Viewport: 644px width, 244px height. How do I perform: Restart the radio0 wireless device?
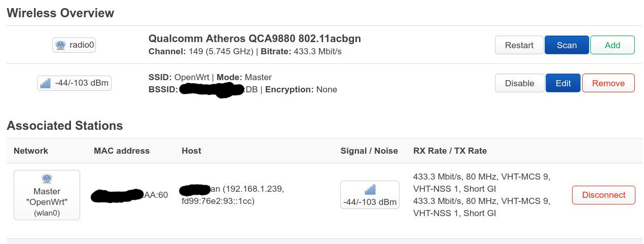(x=519, y=45)
